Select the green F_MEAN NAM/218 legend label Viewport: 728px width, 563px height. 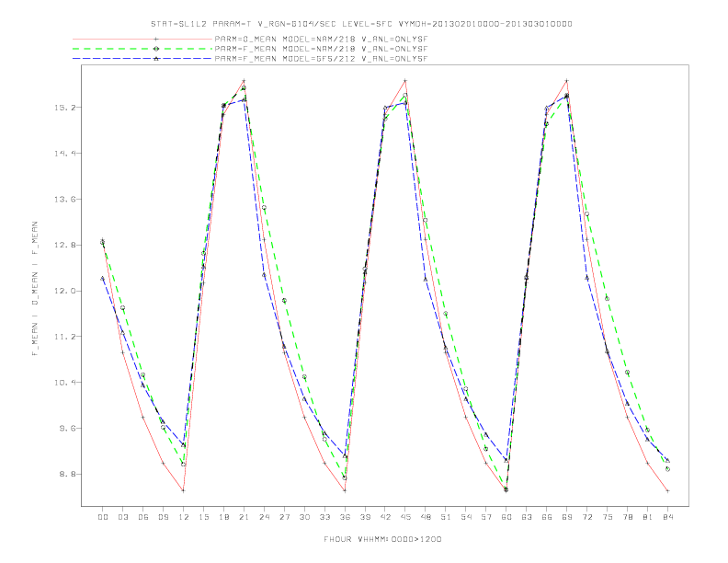[321, 49]
